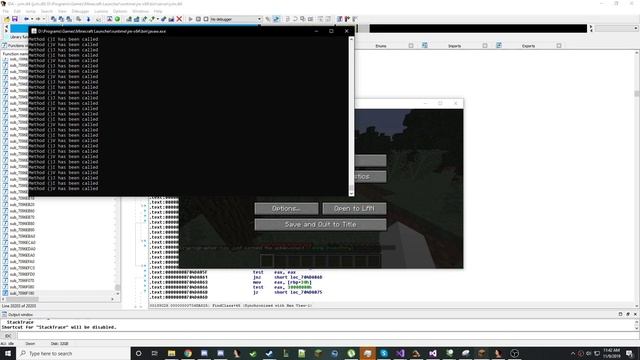The width and height of the screenshot is (640, 360).
Task: Open the Help menu in IDA
Action: 158,11
